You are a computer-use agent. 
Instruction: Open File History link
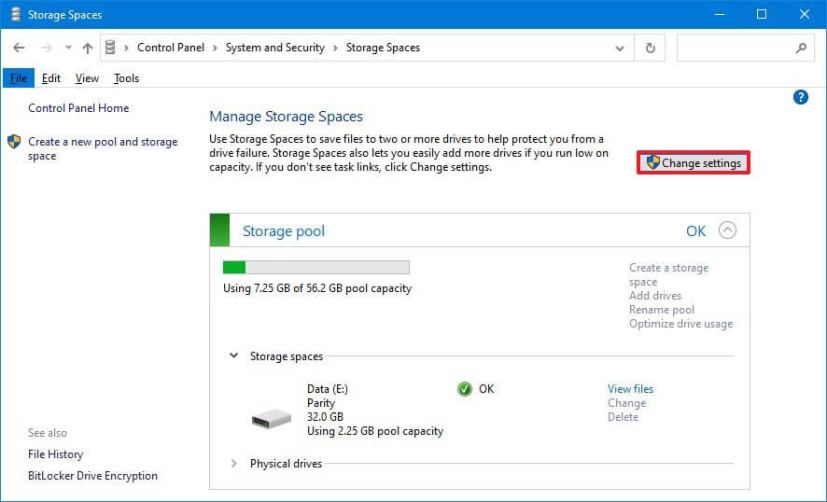pyautogui.click(x=55, y=455)
